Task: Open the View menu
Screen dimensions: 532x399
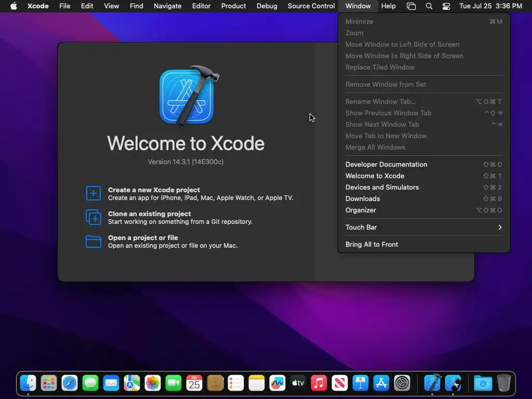Action: click(x=111, y=6)
